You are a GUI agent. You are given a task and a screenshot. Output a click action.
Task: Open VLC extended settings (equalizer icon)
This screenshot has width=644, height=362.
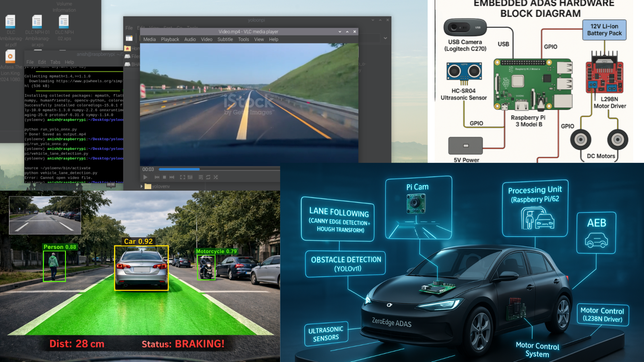point(190,177)
